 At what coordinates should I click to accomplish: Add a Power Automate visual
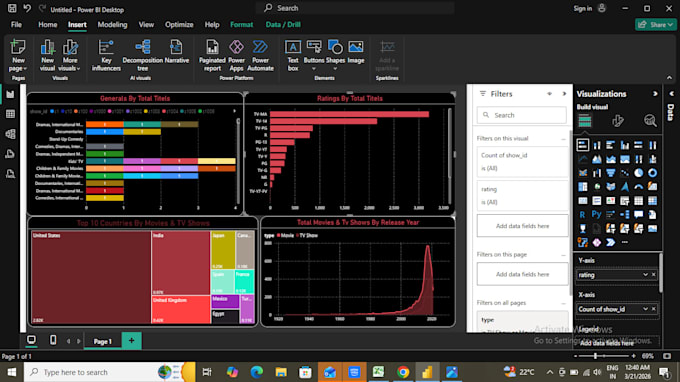click(x=260, y=55)
